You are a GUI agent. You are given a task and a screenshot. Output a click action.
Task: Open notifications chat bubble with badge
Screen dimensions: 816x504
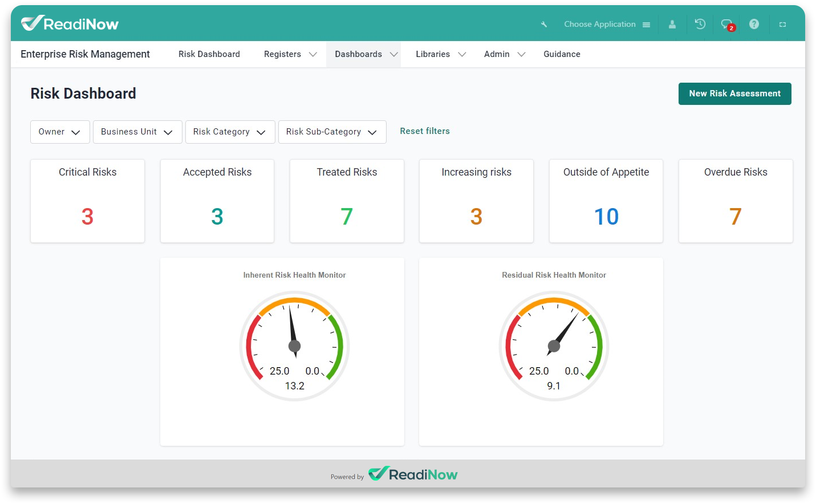pos(725,24)
